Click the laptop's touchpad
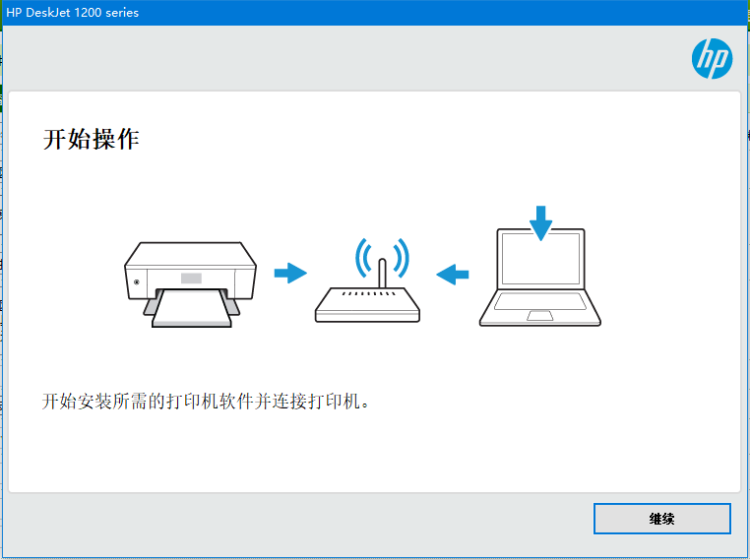 pos(540,316)
